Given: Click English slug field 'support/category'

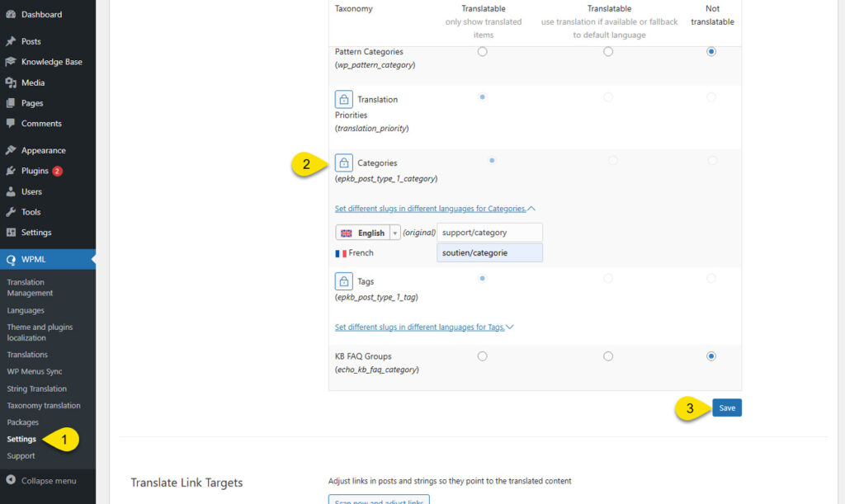Looking at the screenshot, I should tap(489, 233).
